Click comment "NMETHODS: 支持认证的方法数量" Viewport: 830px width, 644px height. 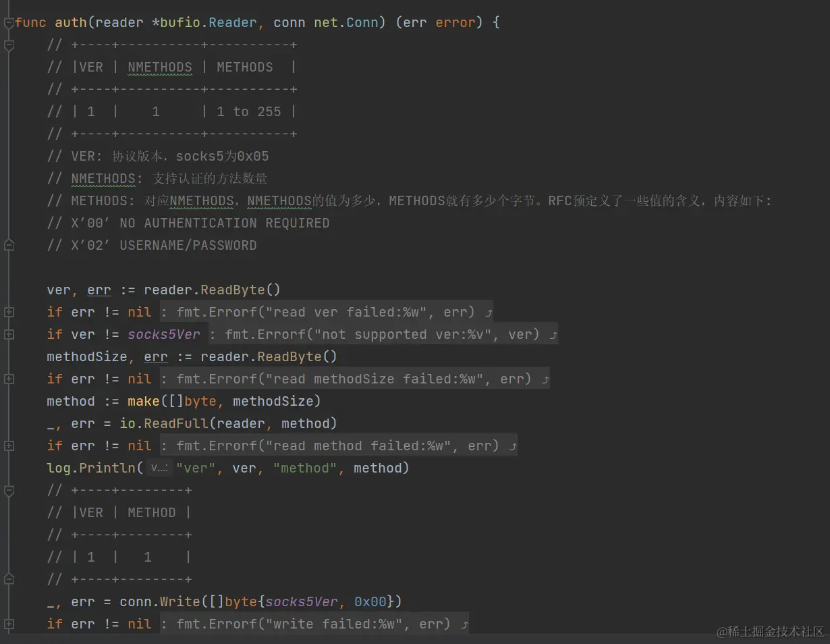(x=157, y=178)
